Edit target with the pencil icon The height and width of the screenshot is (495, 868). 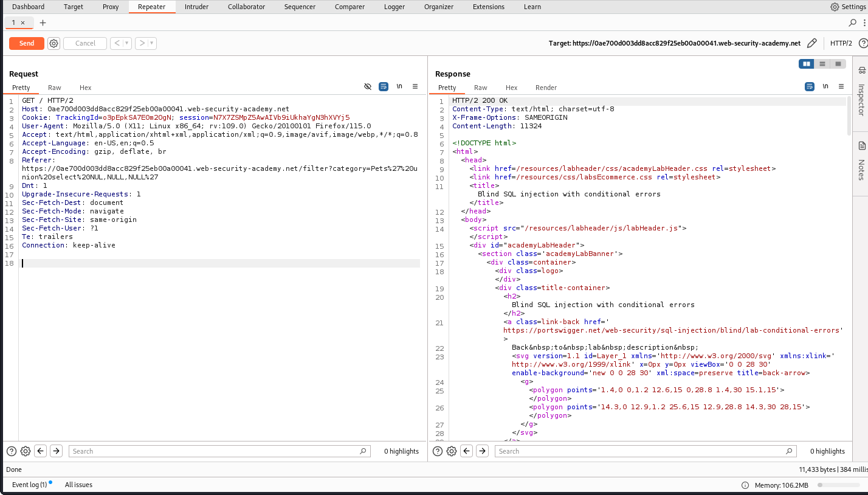[x=811, y=43]
